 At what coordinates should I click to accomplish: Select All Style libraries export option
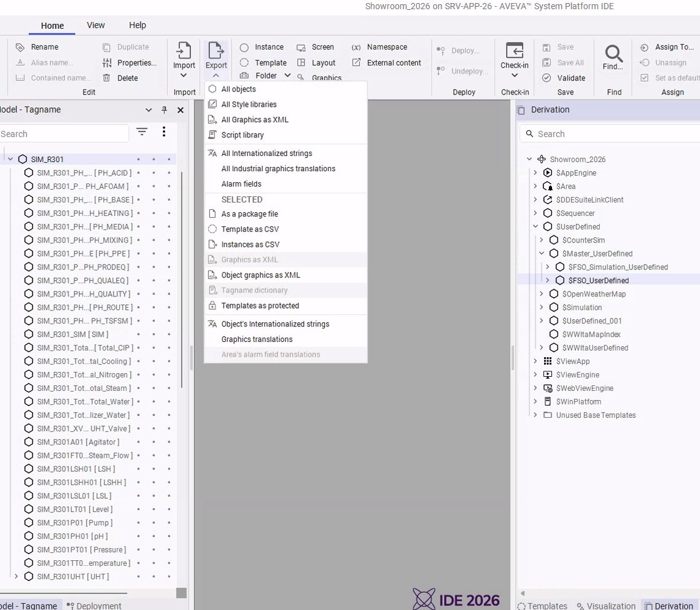point(286,104)
